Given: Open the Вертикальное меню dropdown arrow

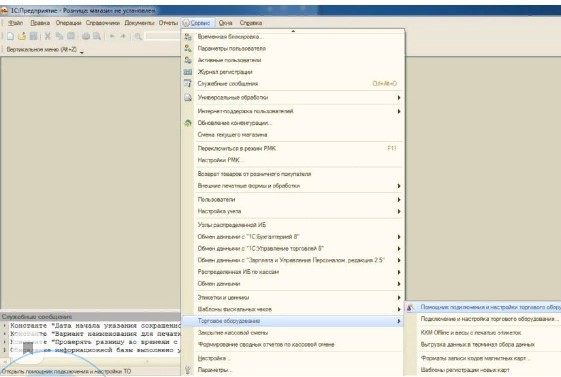Looking at the screenshot, I should pyautogui.click(x=82, y=52).
